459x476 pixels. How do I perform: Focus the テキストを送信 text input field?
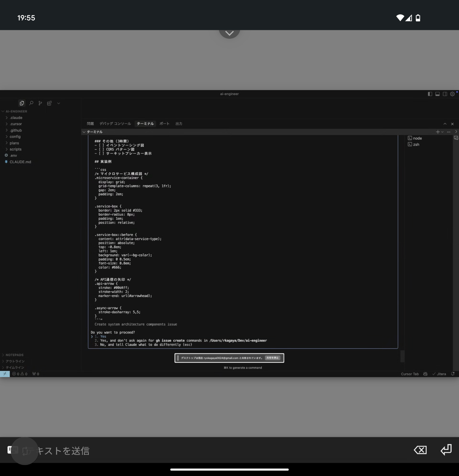218,451
